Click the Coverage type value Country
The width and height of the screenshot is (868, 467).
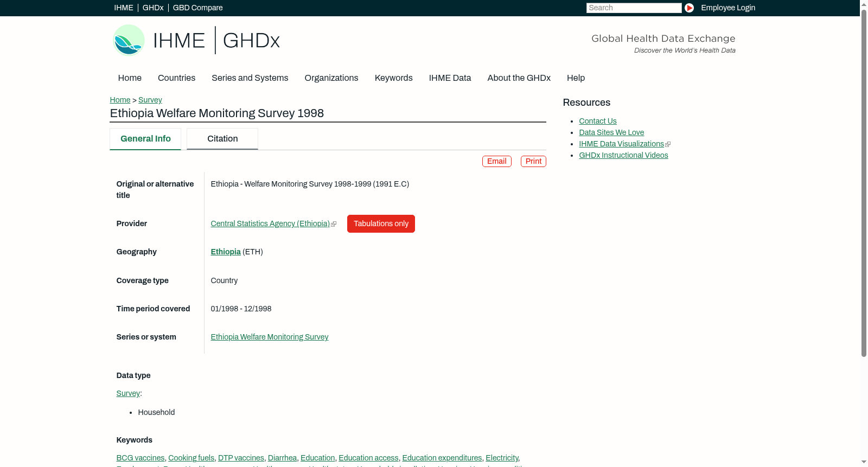pos(224,280)
